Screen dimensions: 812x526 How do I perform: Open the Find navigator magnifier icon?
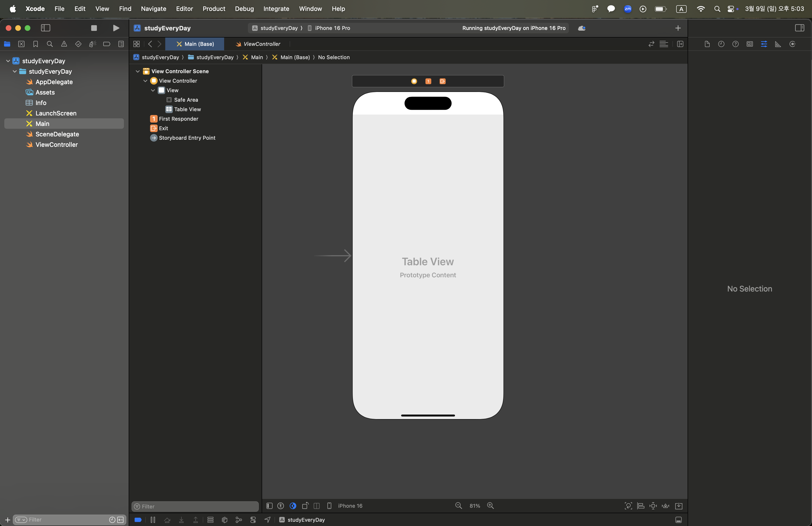click(50, 44)
